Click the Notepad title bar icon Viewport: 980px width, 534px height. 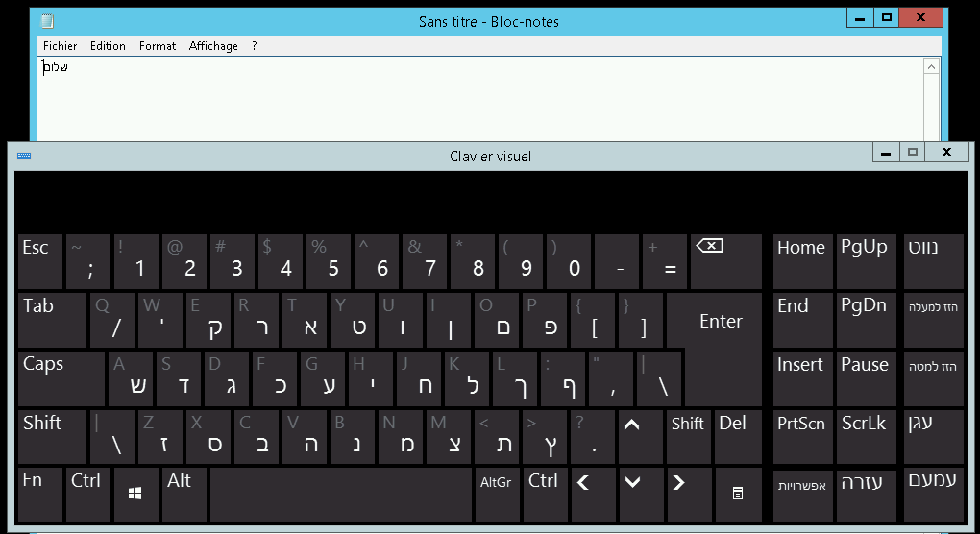[47, 22]
